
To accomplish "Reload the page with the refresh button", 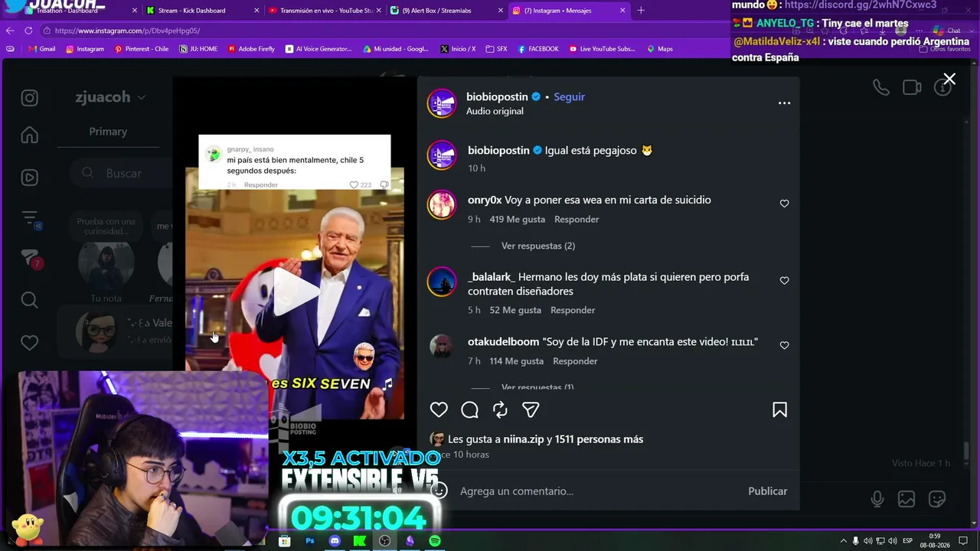I will pos(28,31).
